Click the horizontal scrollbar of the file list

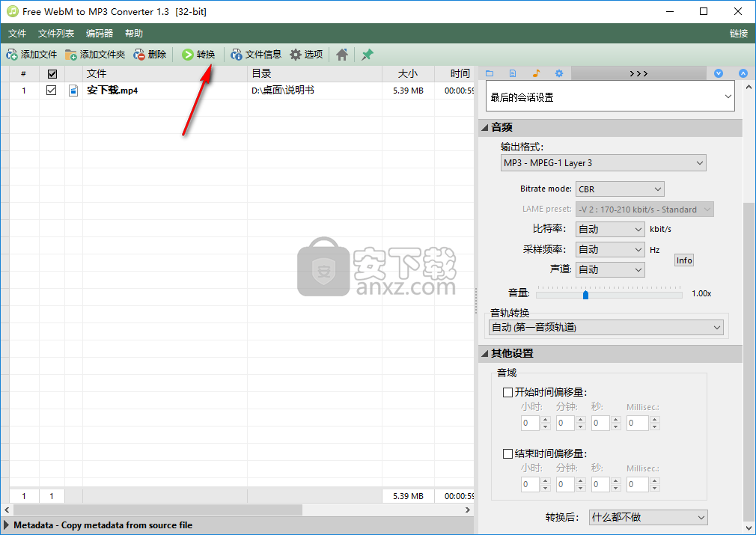pos(158,510)
